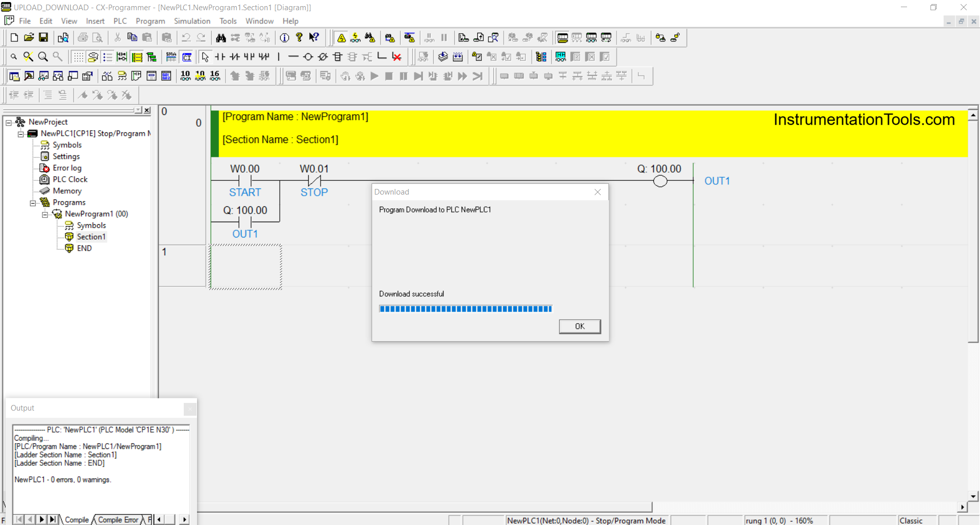Open the File menu
Image resolution: width=980 pixels, height=525 pixels.
click(24, 21)
